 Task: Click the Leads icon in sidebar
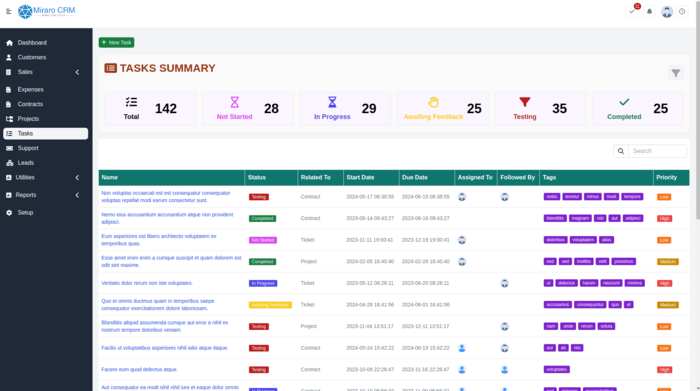9,163
